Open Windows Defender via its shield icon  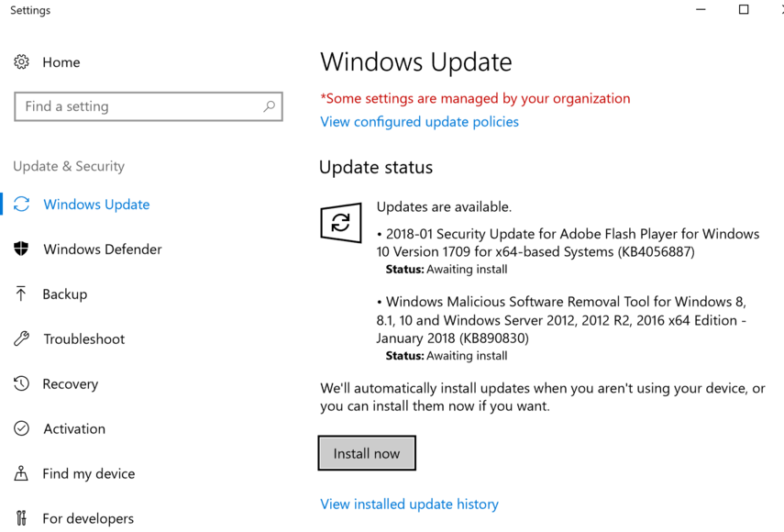[x=22, y=249]
